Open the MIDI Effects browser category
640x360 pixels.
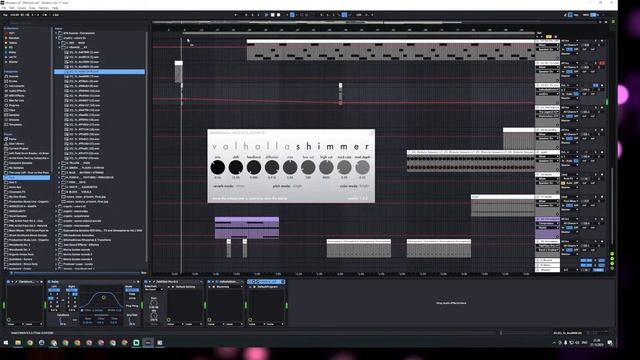(16, 96)
